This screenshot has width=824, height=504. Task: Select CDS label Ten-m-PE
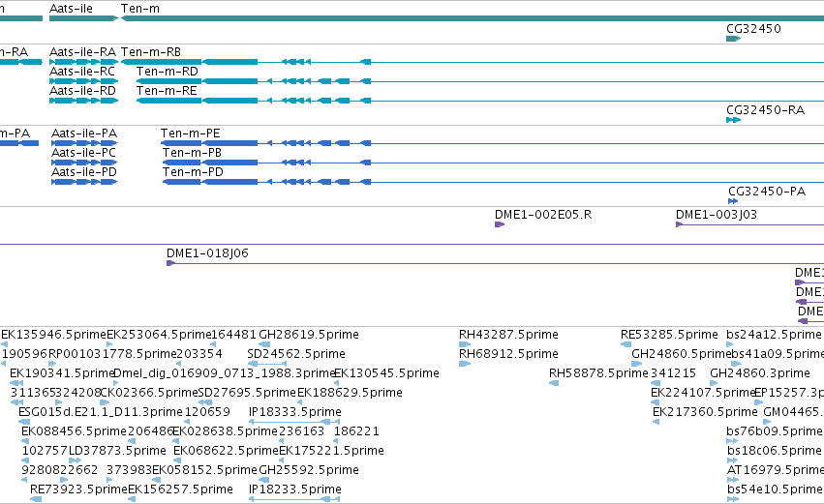pos(190,133)
